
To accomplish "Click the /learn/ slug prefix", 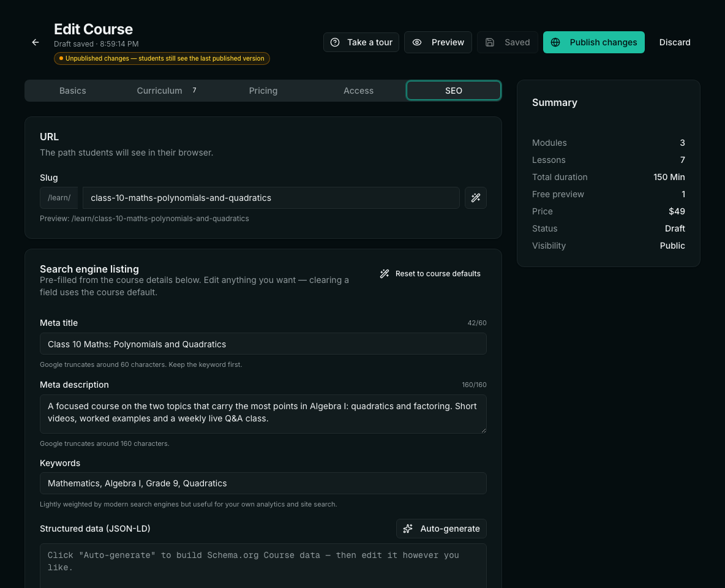I will tap(59, 198).
